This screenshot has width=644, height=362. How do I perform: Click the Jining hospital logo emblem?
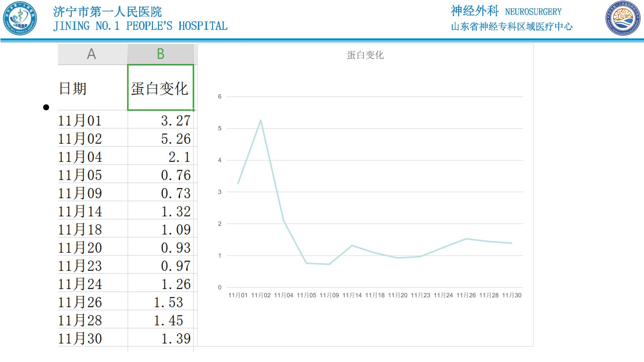pyautogui.click(x=20, y=18)
